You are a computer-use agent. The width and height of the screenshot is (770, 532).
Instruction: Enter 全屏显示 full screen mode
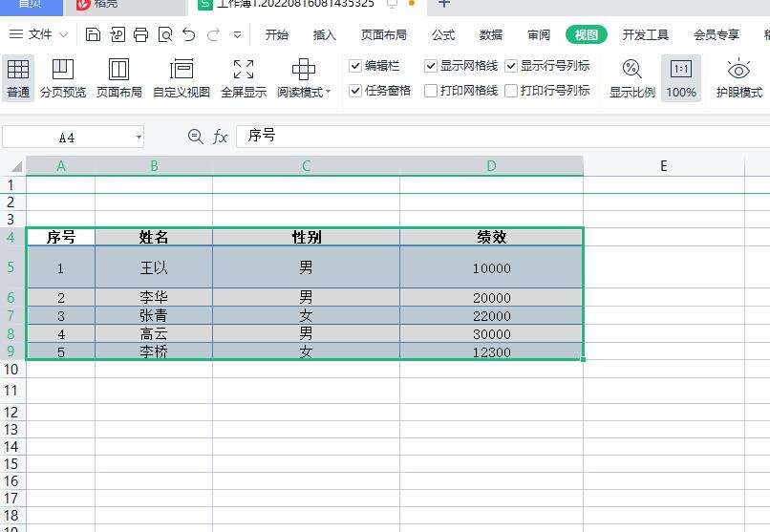(244, 78)
